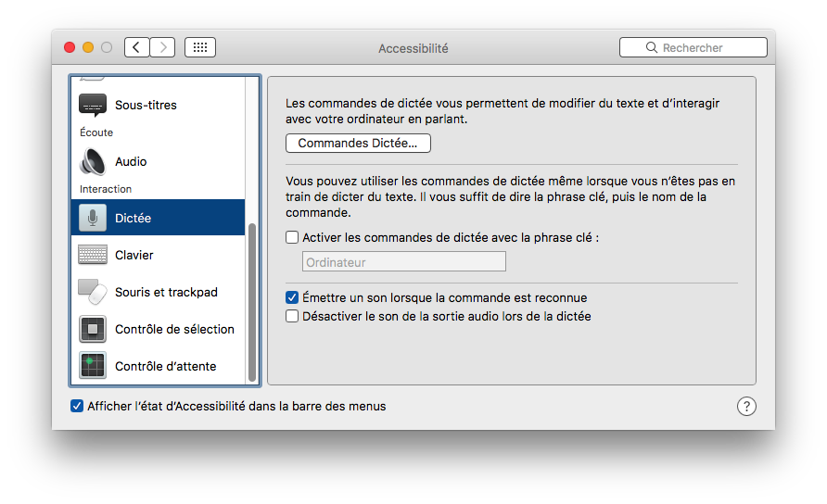This screenshot has height=504, width=827.
Task: Open Commandes Dictée… dialog
Action: coord(358,144)
